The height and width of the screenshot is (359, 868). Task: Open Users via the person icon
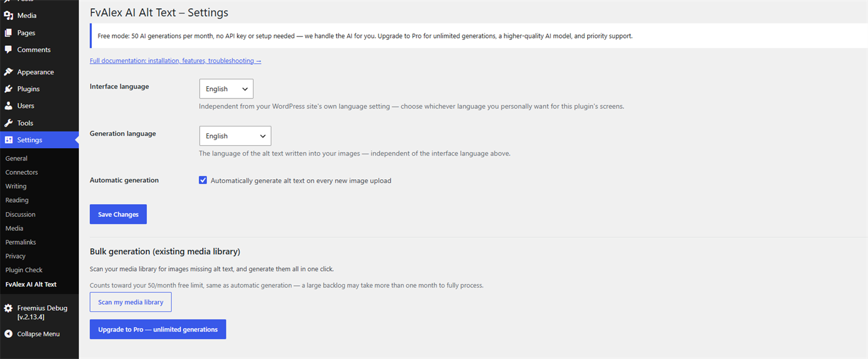(9, 106)
